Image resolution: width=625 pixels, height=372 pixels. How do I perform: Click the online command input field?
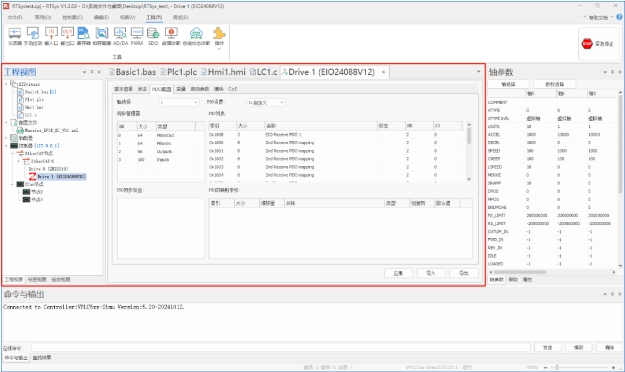tap(281, 348)
